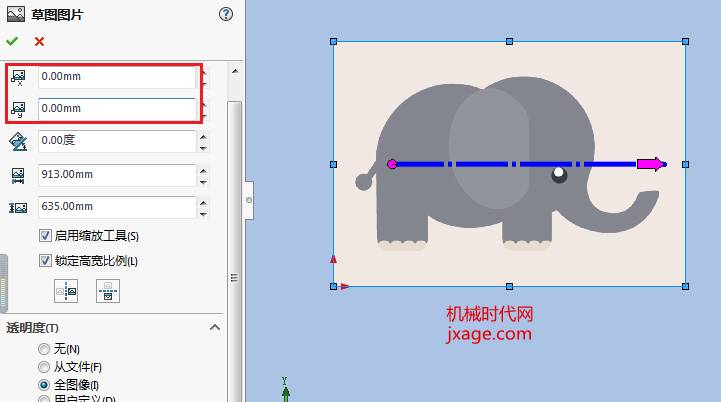This screenshot has height=402, width=721.
Task: Click the right-middle image resize handle
Action: coord(686,164)
